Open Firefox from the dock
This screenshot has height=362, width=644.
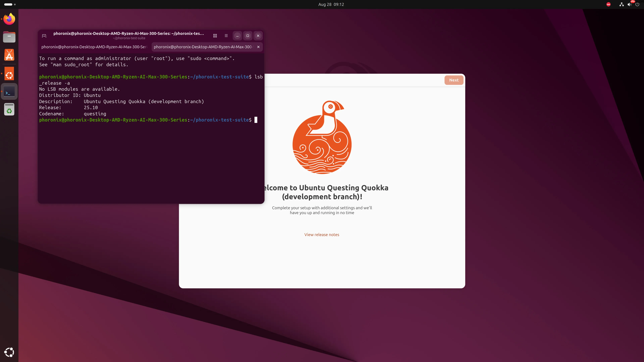pos(9,19)
